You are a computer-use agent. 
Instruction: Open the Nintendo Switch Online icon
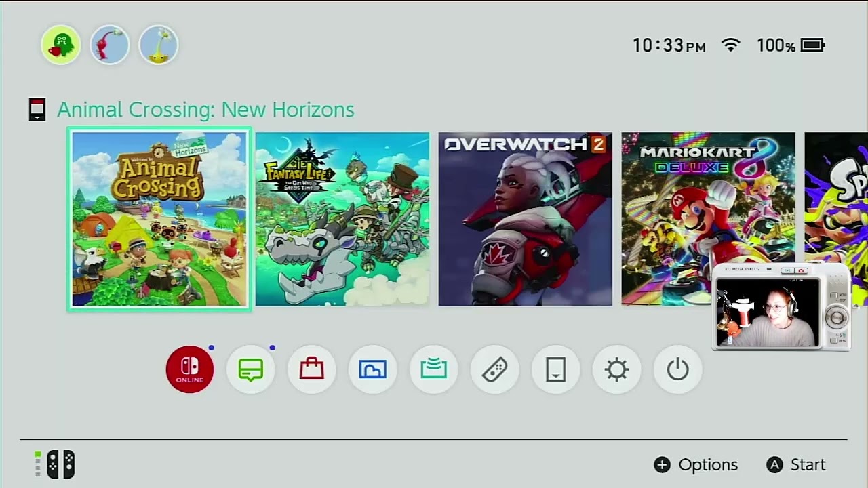[x=190, y=369]
